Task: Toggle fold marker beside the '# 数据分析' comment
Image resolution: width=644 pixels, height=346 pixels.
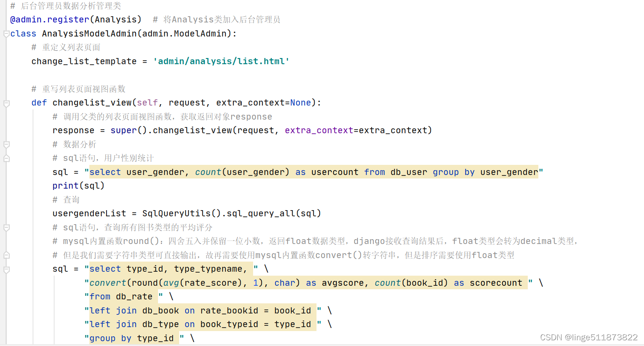Action: coord(6,145)
